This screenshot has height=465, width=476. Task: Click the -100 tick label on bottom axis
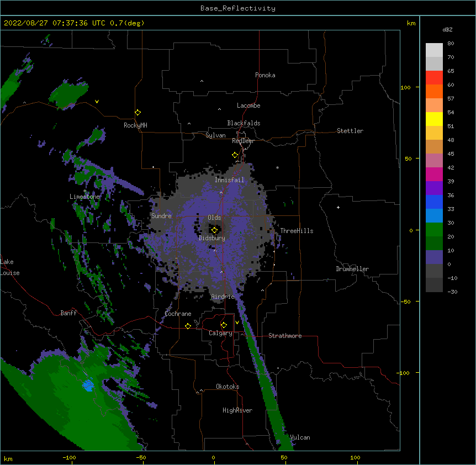tap(69, 457)
